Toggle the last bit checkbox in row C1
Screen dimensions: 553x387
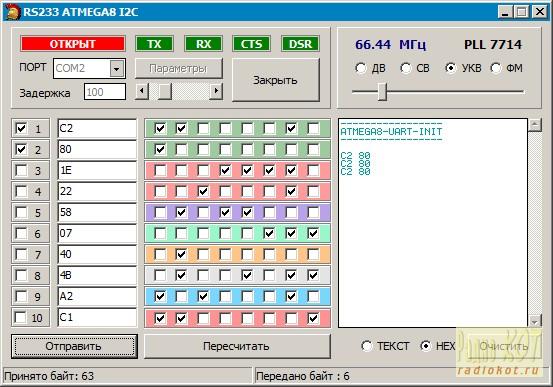pyautogui.click(x=313, y=318)
